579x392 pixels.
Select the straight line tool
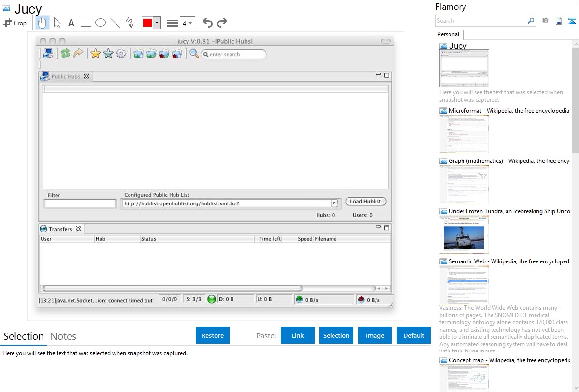click(115, 23)
